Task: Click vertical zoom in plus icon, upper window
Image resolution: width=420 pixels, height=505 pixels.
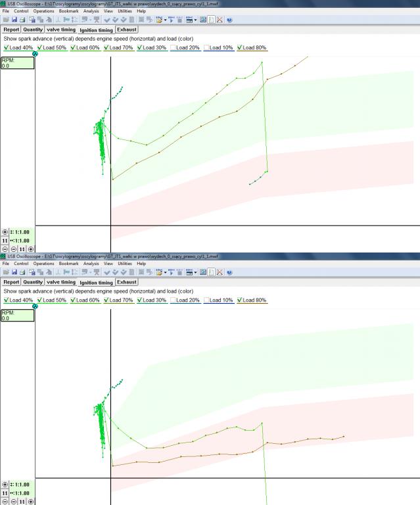Action: [x=5, y=232]
